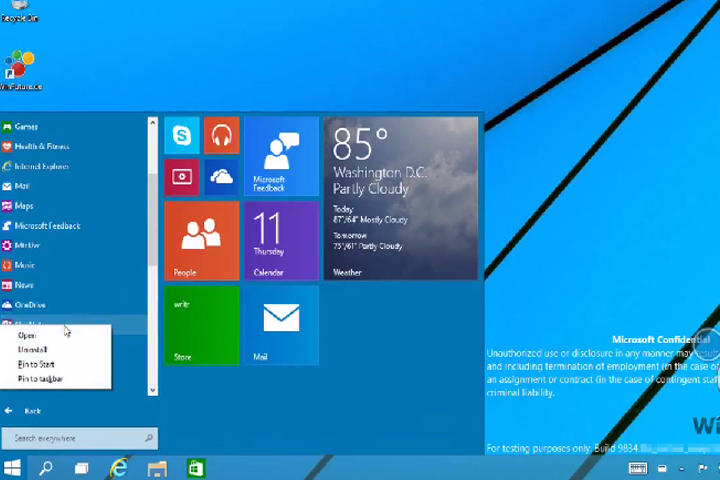720x480 pixels.
Task: Open the OneDrive cloud tile
Action: coord(221,177)
